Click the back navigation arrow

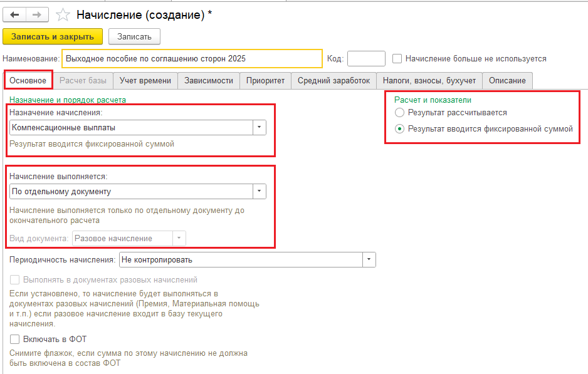coord(15,15)
